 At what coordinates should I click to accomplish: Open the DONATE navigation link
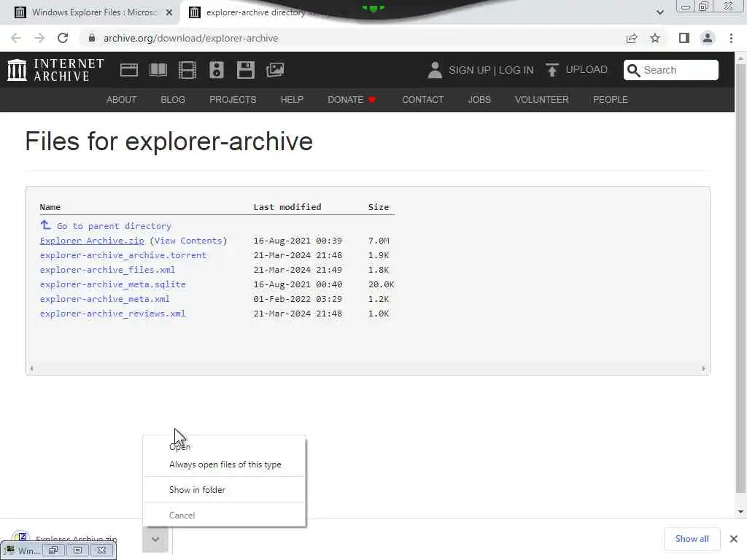[x=352, y=99]
